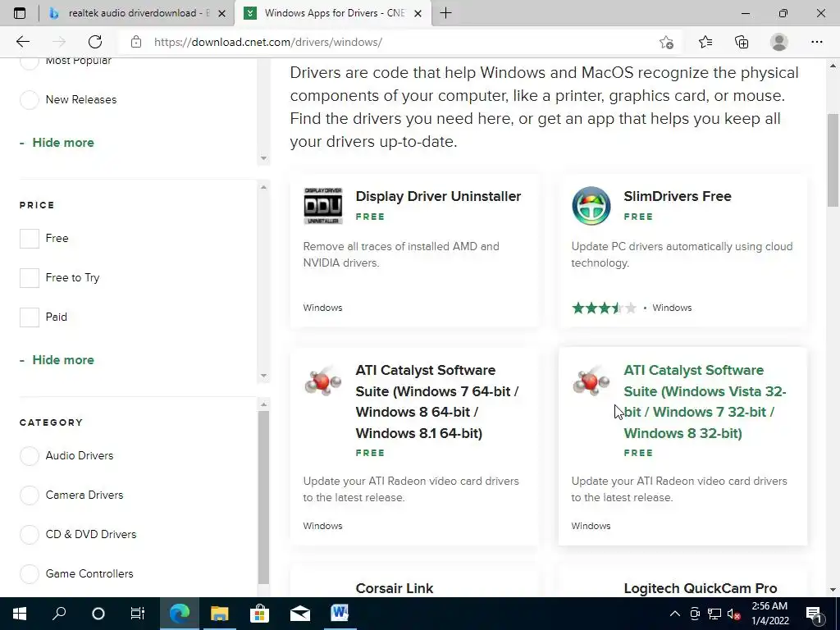Click the Display Driver Uninstaller DDU icon

pos(323,206)
